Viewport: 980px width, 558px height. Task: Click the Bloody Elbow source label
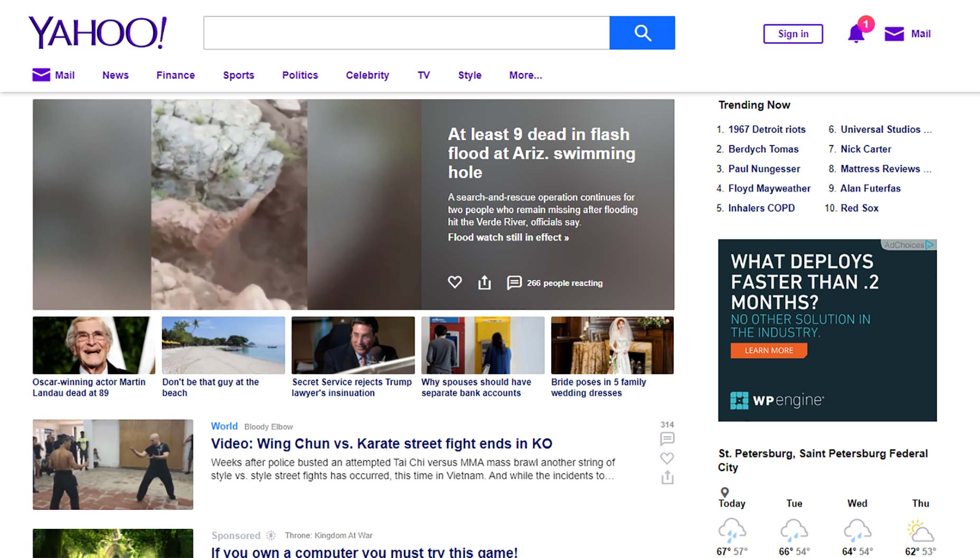click(x=269, y=426)
